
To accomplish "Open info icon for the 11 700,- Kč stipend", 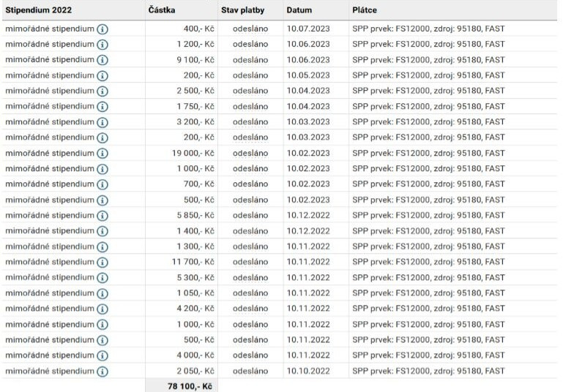I will [x=102, y=262].
